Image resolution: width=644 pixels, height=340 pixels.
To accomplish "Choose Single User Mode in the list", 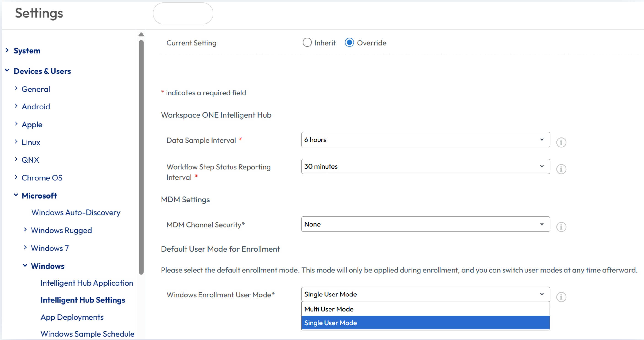I will point(425,323).
